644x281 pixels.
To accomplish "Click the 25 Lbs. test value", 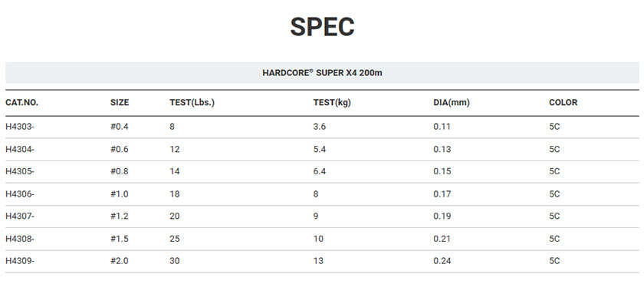I will click(175, 239).
